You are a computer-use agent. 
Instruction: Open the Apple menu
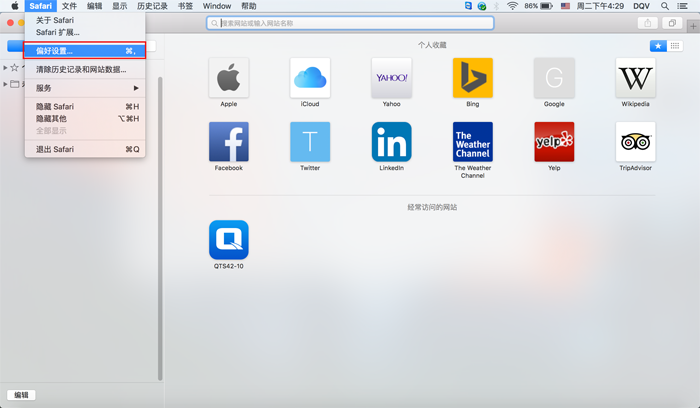[15, 6]
